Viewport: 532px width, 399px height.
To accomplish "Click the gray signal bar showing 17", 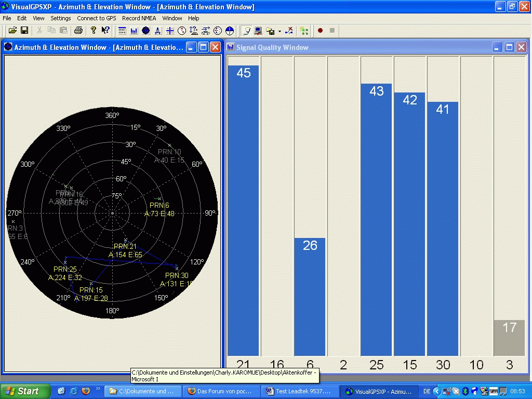I will tap(509, 338).
